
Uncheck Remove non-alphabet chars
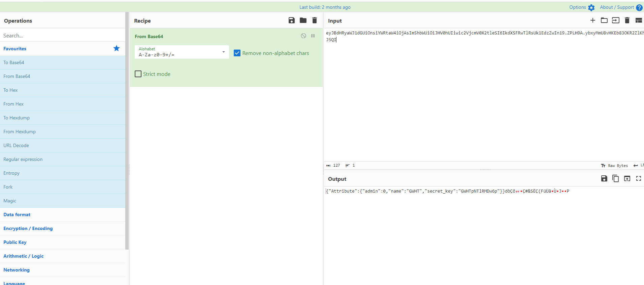click(237, 53)
